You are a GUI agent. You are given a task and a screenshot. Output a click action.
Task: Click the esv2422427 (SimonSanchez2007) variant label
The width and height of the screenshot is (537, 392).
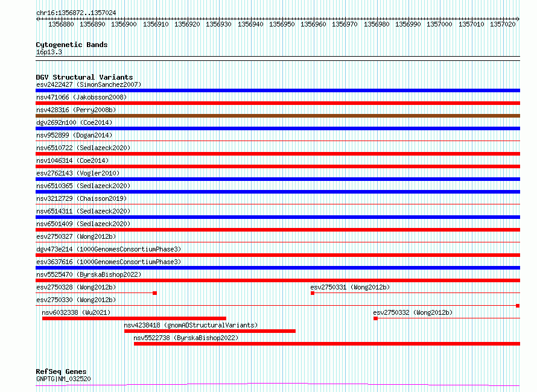(x=89, y=84)
